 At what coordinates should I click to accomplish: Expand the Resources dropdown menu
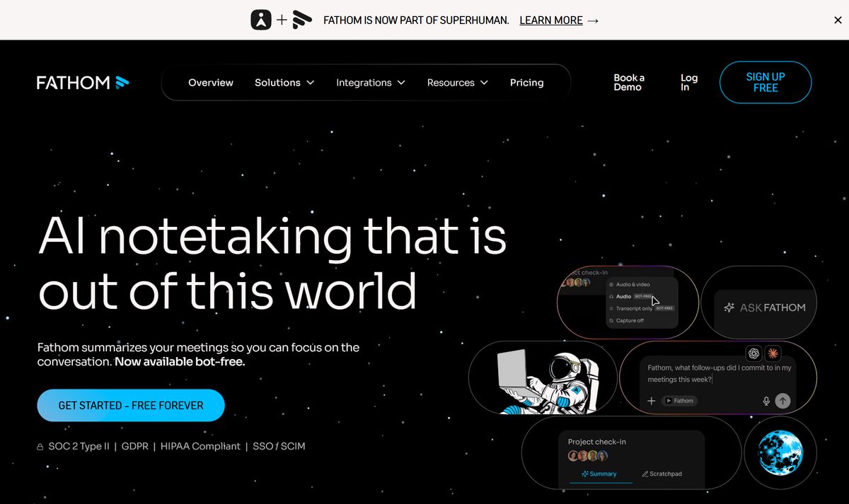click(x=458, y=83)
